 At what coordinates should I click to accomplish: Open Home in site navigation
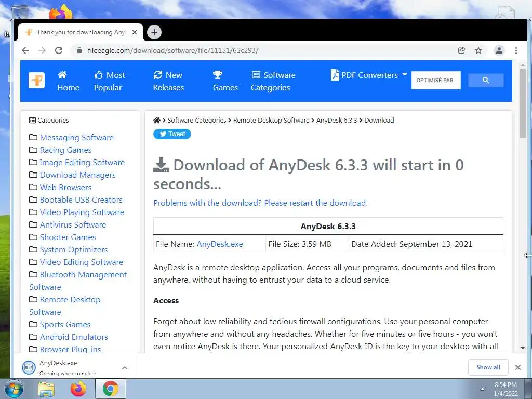[x=68, y=81]
